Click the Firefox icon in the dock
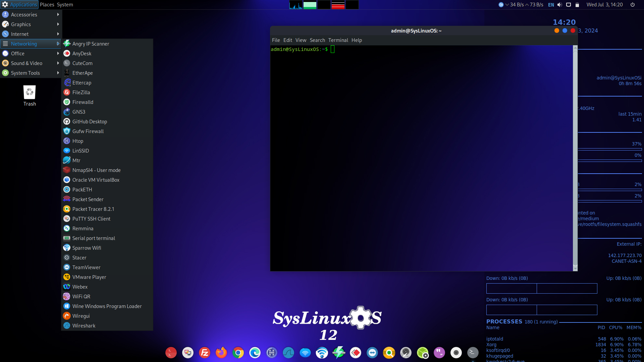The width and height of the screenshot is (644, 362). [x=221, y=353]
